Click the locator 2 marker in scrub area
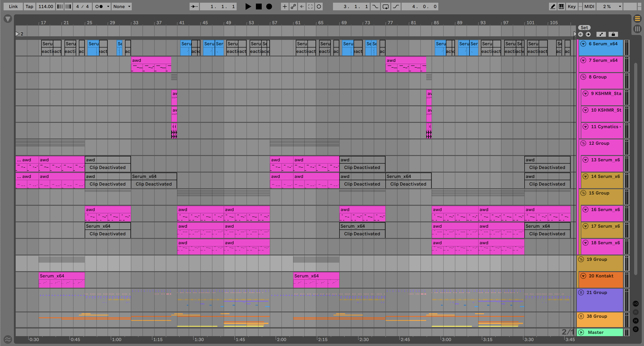Viewport: 644px width, 346px height. pyautogui.click(x=17, y=34)
